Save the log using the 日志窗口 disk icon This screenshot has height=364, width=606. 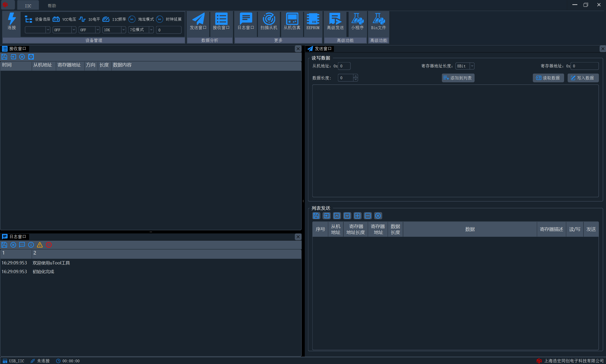click(x=4, y=245)
